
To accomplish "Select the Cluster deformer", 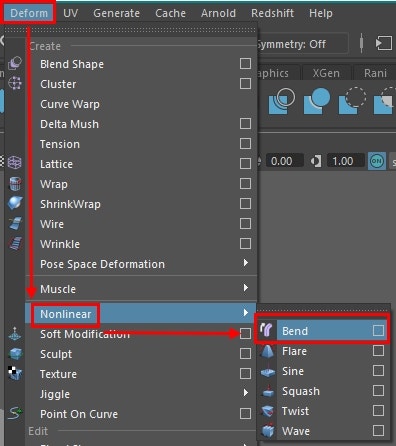I will point(58,84).
